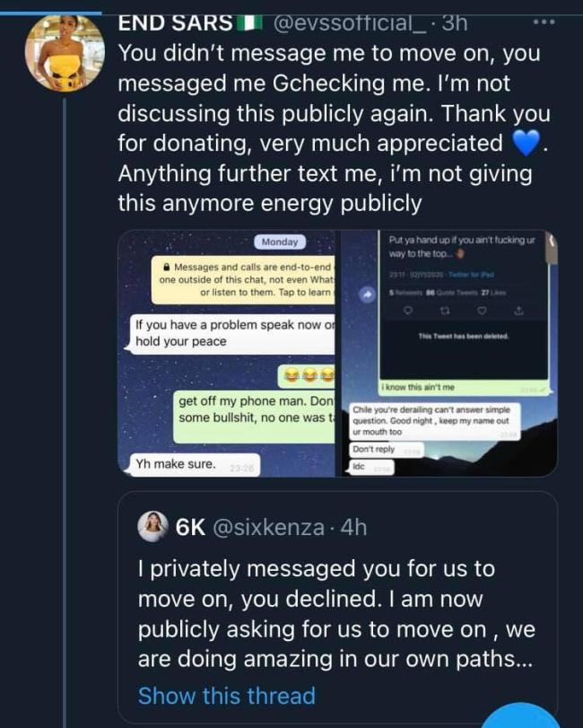This screenshot has width=583, height=728.
Task: Tap the end-to-end encryption notice
Action: click(244, 279)
